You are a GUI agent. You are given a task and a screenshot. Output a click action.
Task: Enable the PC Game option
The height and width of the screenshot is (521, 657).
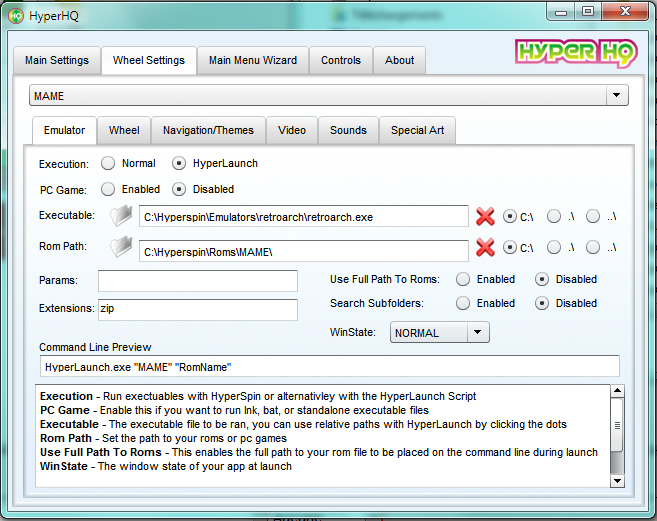[108, 189]
